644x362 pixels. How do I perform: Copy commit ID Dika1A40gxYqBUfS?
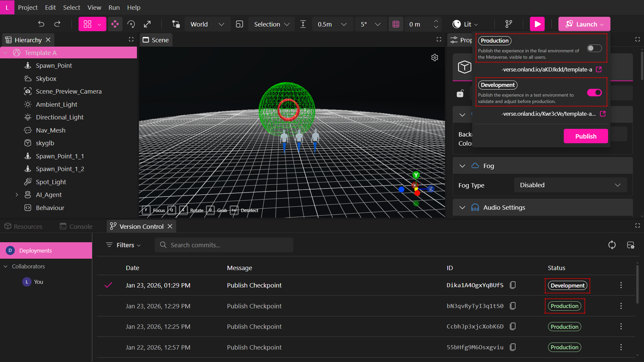click(513, 285)
